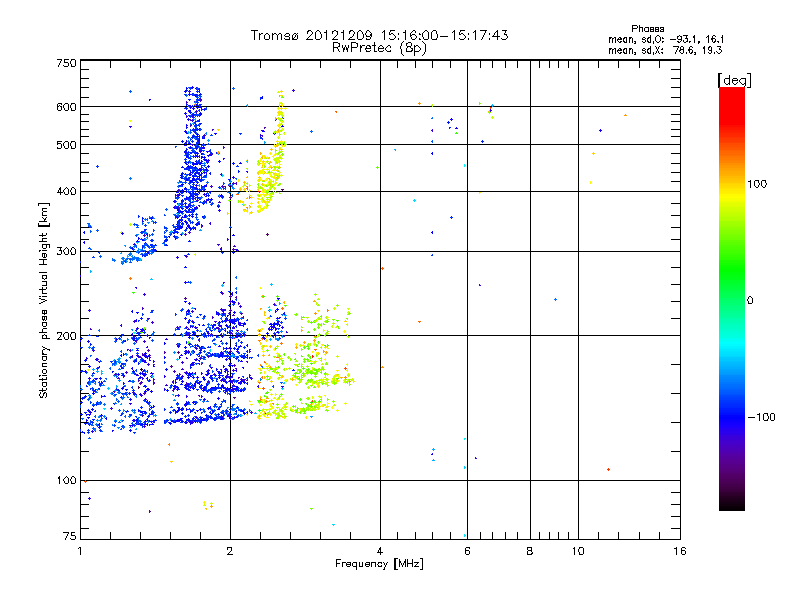800x600 pixels.
Task: Click x-axis tick label '4'
Action: (380, 551)
